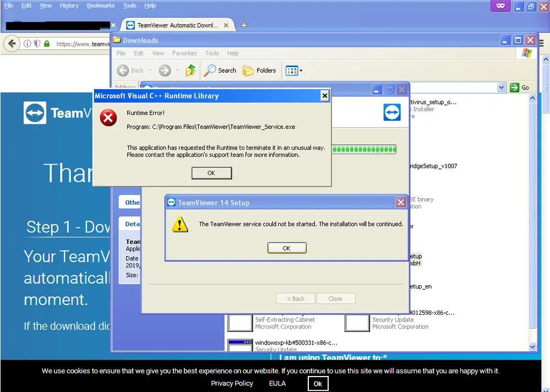The height and width of the screenshot is (392, 550).
Task: Open the Firefox History menu
Action: (x=69, y=6)
